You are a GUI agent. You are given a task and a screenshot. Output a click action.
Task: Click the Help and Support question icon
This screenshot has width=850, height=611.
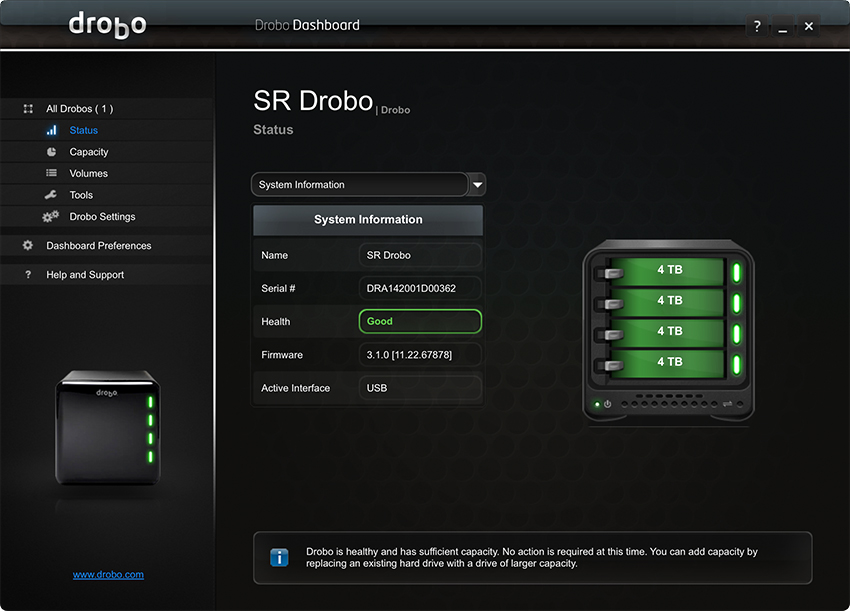pyautogui.click(x=28, y=275)
